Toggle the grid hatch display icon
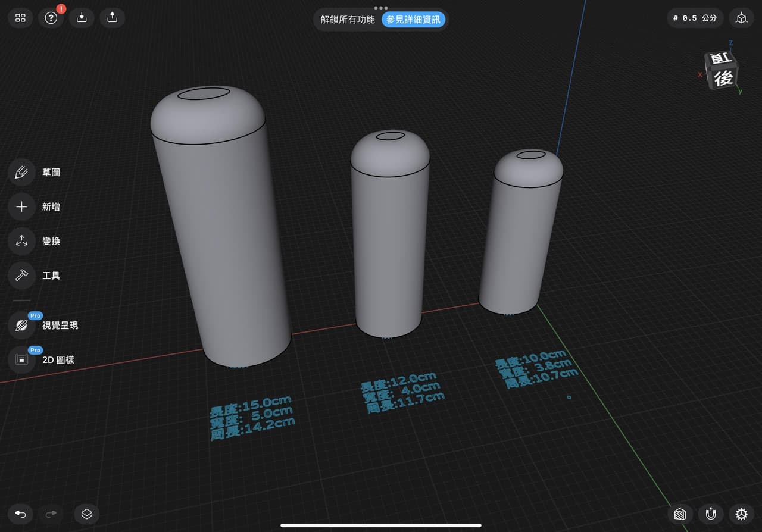762x532 pixels. pyautogui.click(x=680, y=514)
